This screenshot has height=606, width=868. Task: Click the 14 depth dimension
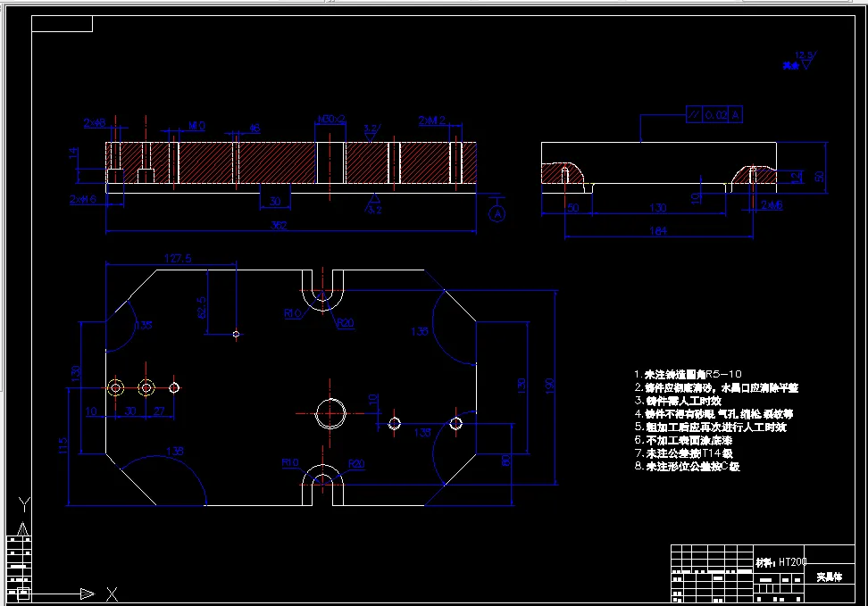point(73,153)
